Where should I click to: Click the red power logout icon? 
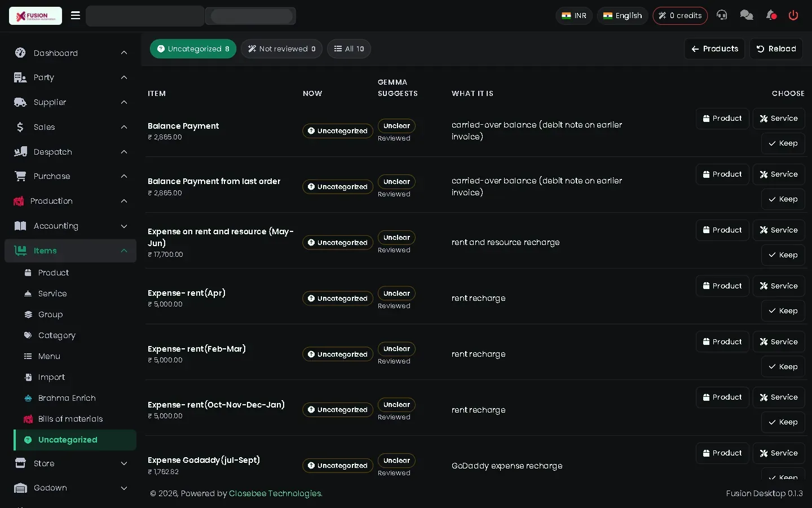tap(793, 15)
